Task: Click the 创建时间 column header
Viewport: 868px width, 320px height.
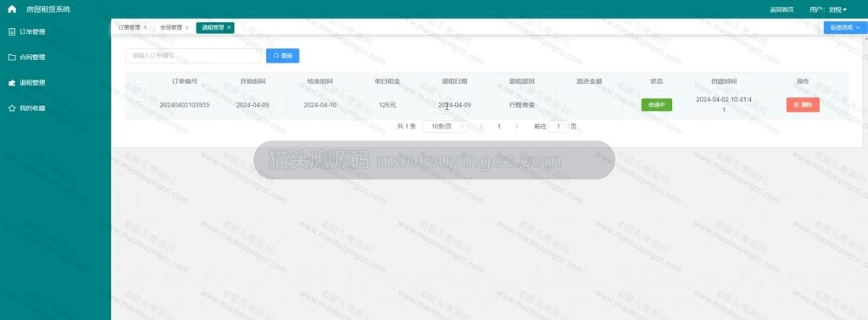Action: coord(724,81)
